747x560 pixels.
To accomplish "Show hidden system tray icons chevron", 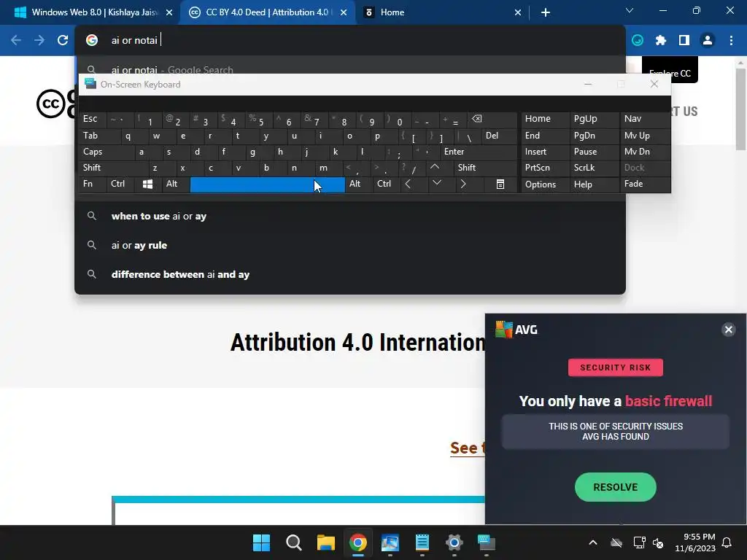I will pos(592,542).
